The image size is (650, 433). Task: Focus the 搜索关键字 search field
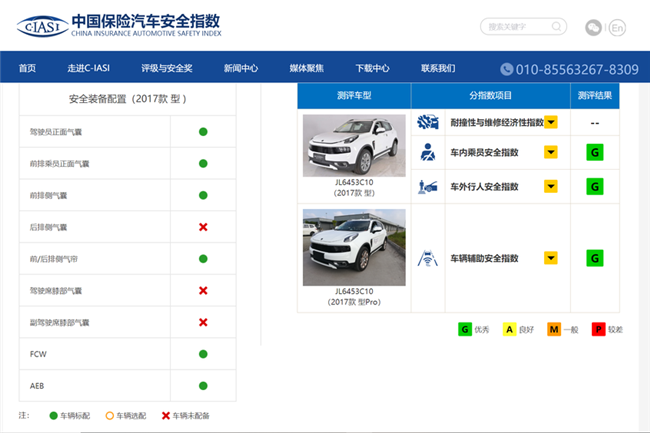pyautogui.click(x=523, y=27)
